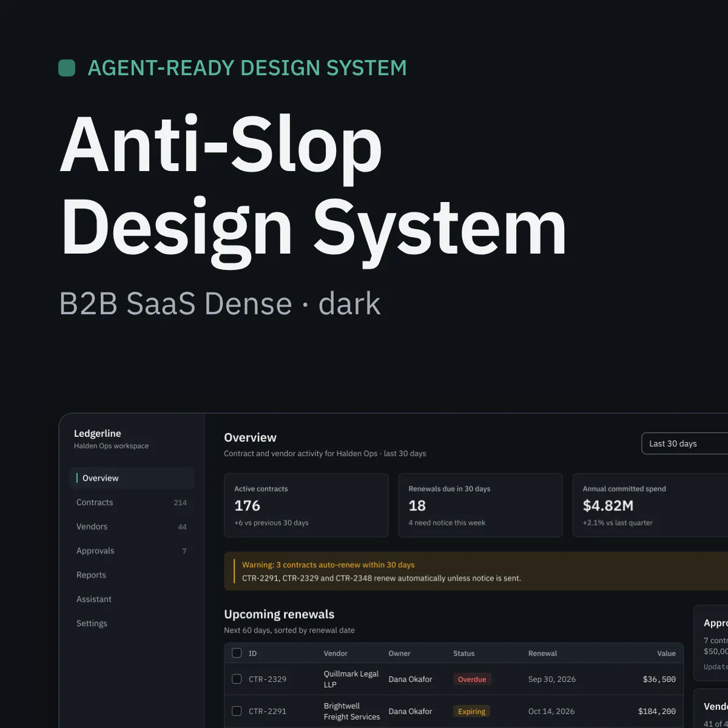Click the Contracts count 214

pyautogui.click(x=180, y=503)
